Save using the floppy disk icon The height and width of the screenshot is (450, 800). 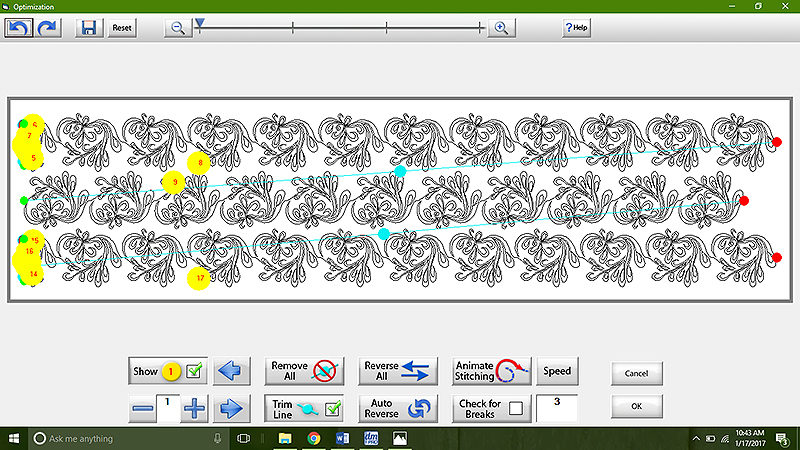pos(89,29)
